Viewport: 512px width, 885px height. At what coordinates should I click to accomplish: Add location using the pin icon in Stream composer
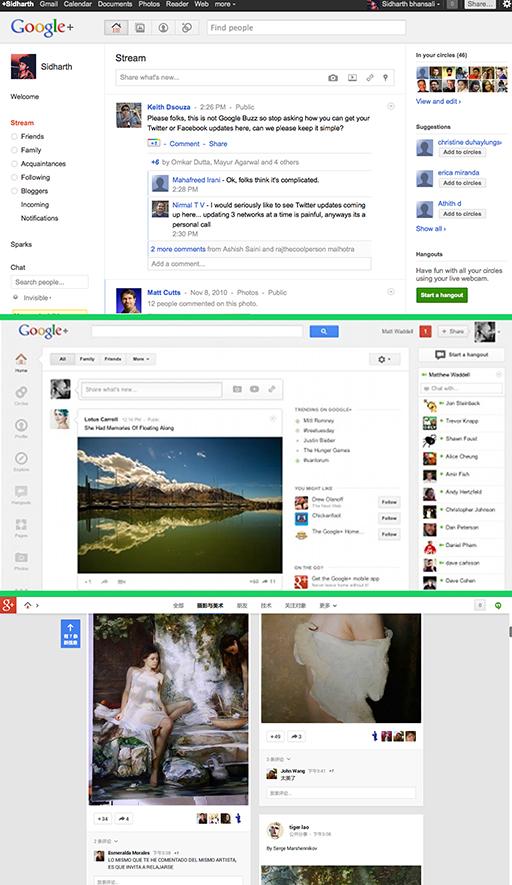[386, 78]
